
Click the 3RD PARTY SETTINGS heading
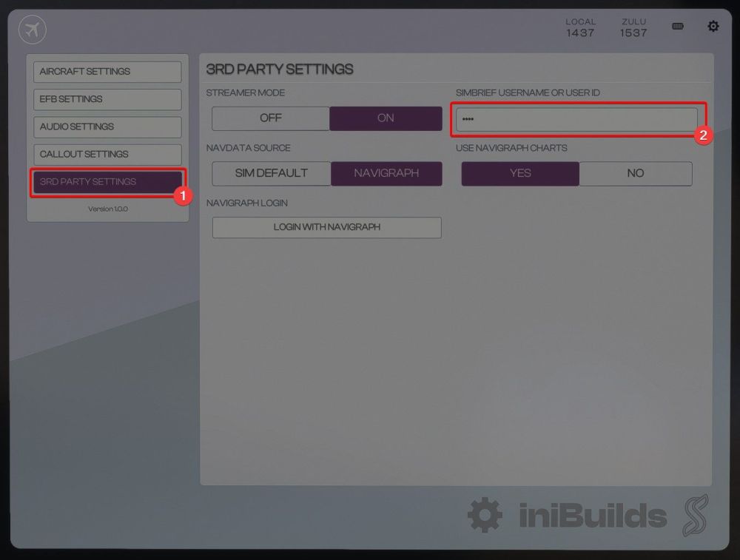280,70
